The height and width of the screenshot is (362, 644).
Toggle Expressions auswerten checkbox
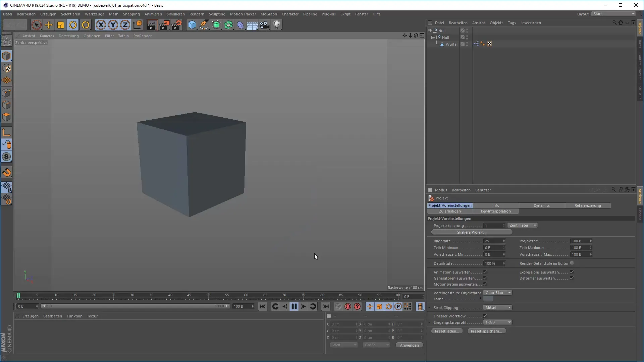click(x=572, y=272)
